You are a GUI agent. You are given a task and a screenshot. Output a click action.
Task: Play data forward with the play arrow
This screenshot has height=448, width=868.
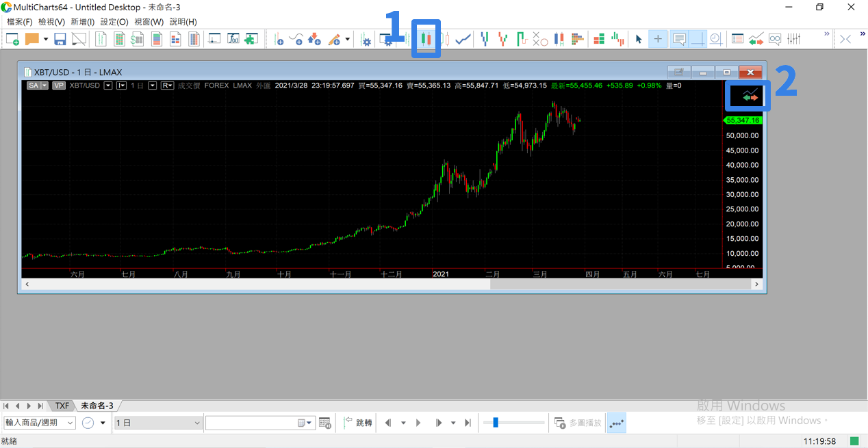pyautogui.click(x=418, y=423)
